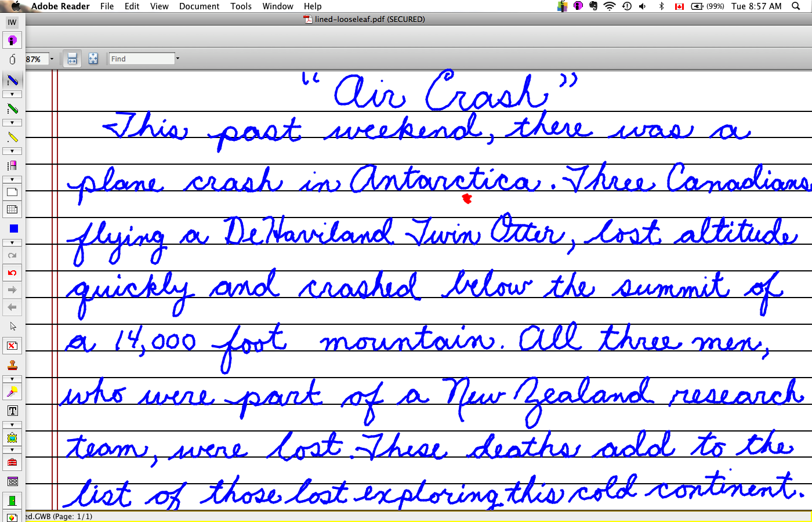Click the Fit Width toolbar icon
Viewport: 812px width, 522px height.
coord(72,59)
